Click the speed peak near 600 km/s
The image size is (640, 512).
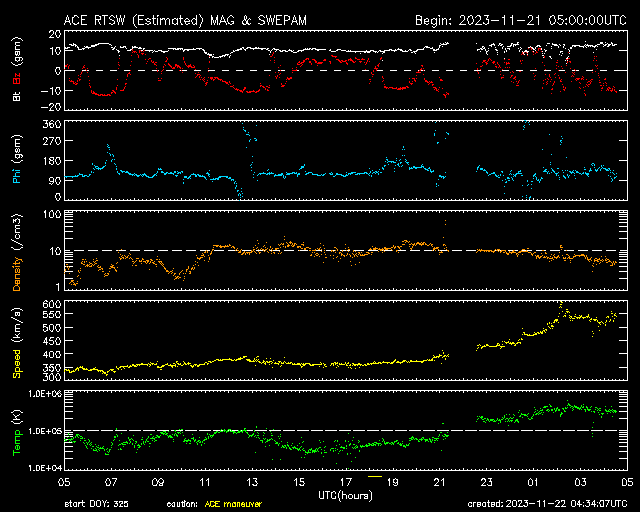click(561, 304)
